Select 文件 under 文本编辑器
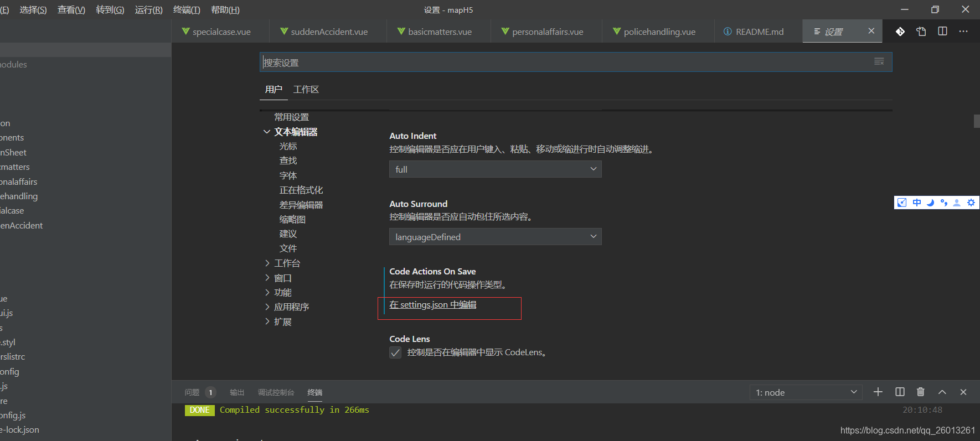The image size is (980, 441). 288,248
